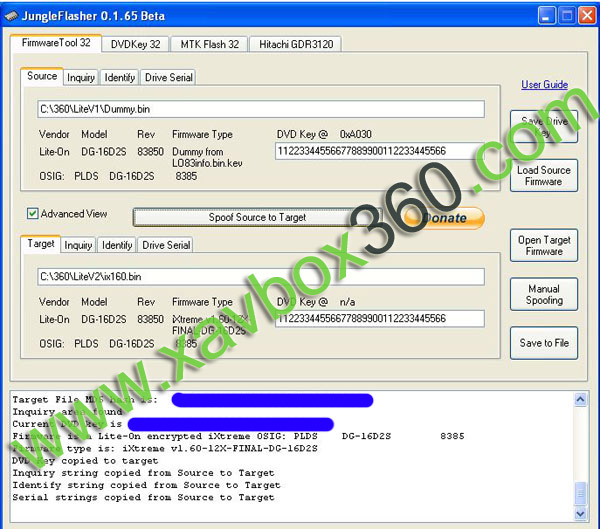
Task: Click Spoof Source to Target button
Action: (257, 217)
